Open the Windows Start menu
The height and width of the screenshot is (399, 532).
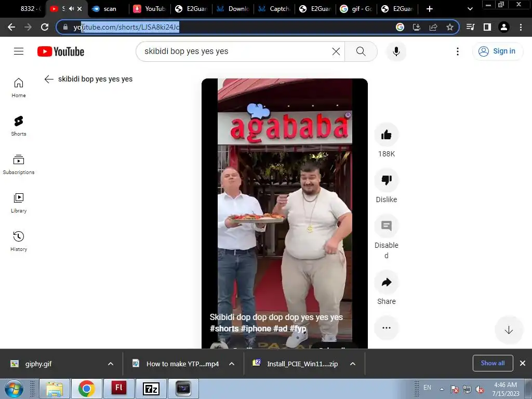coord(14,389)
